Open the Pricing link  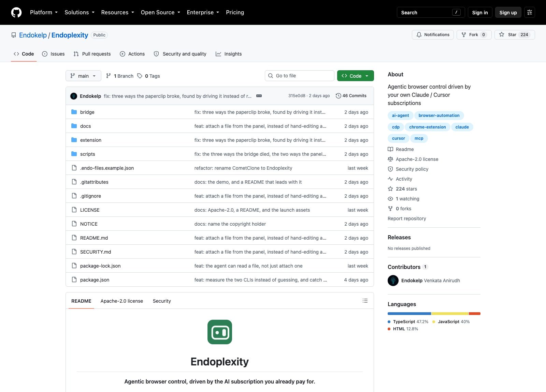[x=235, y=12]
